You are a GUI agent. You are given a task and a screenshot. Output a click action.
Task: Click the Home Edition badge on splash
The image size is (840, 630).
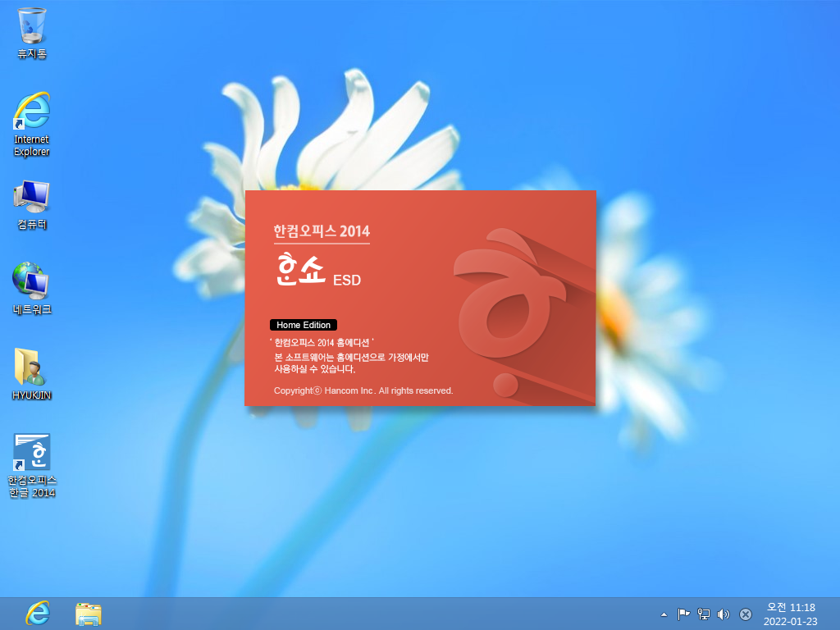[304, 325]
